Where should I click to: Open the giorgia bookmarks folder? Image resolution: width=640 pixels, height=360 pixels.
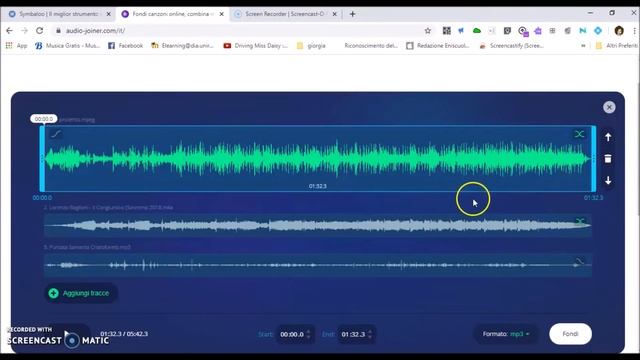(311, 46)
